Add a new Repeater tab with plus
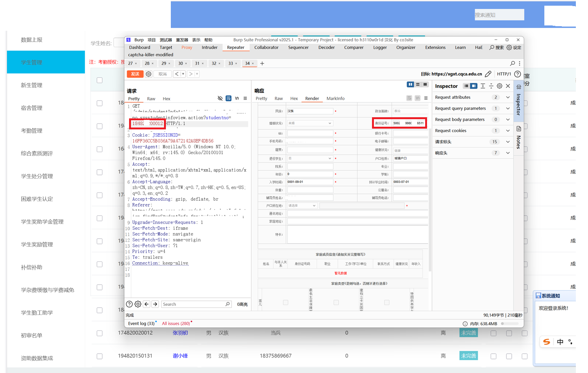 pyautogui.click(x=262, y=63)
